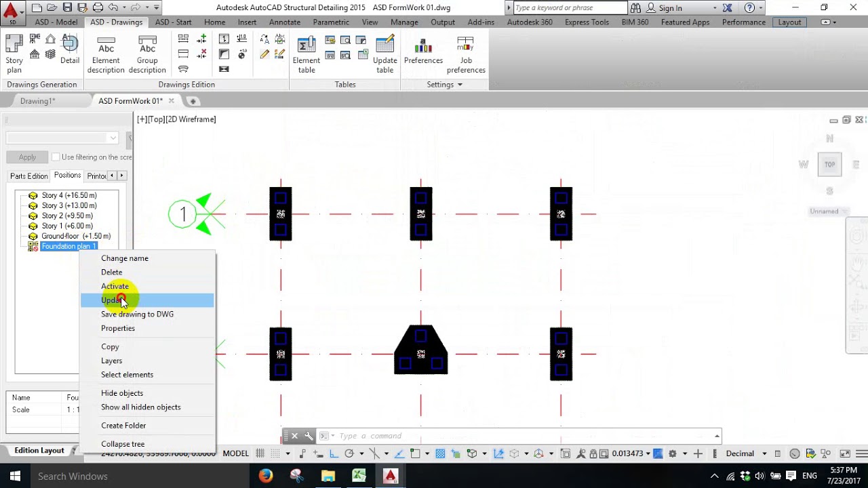Click the pencil edit icon in Drawings Edition
Screen dimensions: 868x488
[264, 55]
